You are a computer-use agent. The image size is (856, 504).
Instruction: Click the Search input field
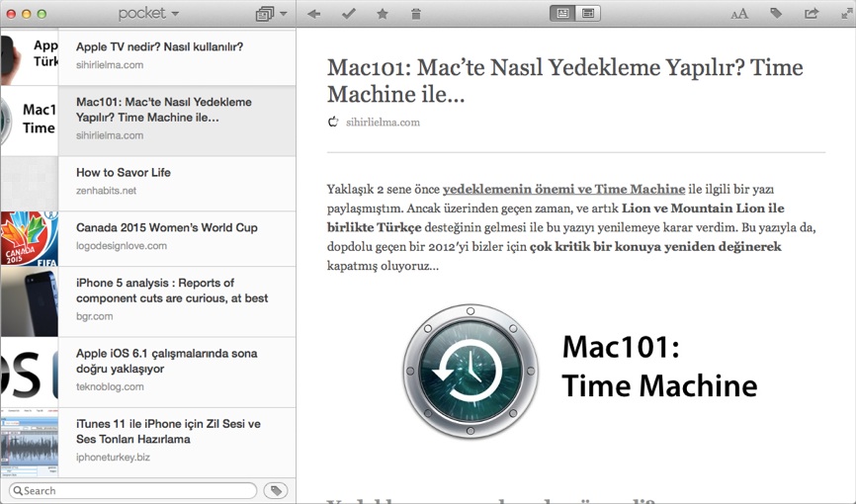[133, 490]
